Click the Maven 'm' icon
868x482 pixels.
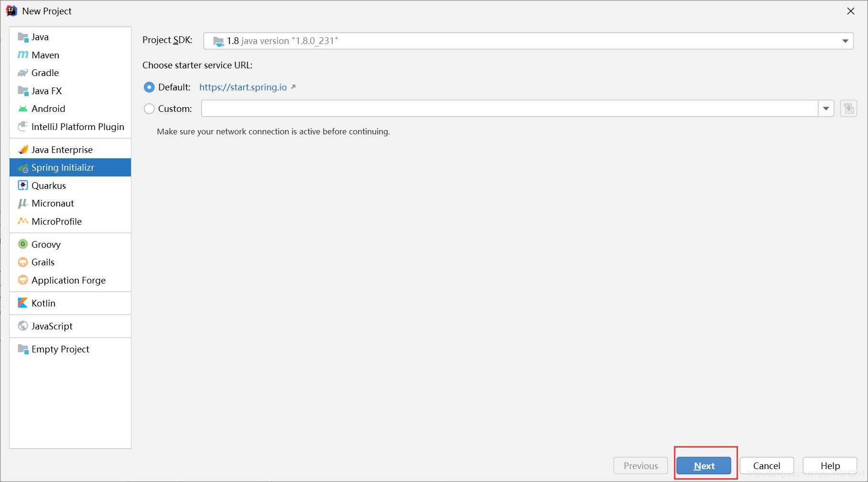point(22,55)
